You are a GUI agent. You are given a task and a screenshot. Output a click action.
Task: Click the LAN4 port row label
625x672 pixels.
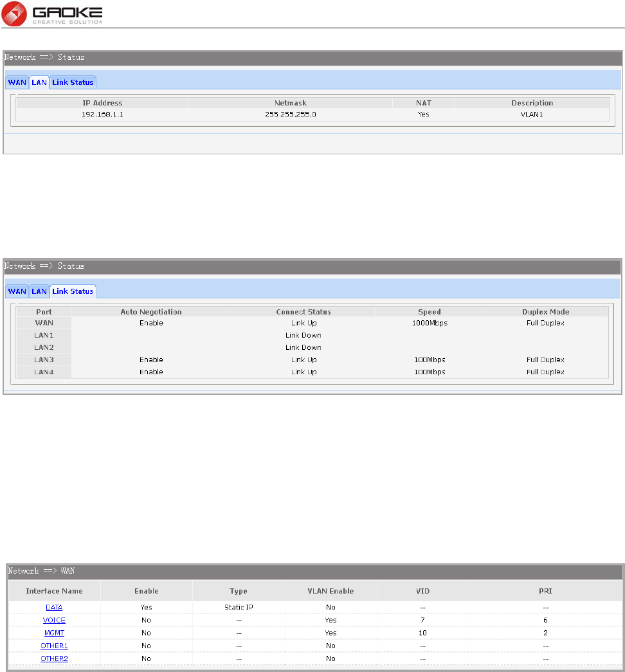(44, 372)
